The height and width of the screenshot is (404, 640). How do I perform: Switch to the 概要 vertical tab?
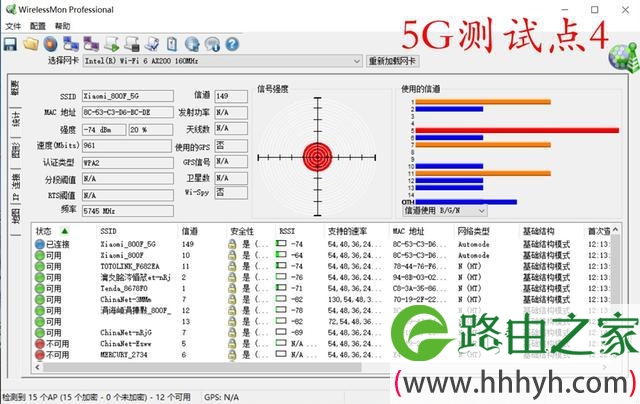tap(15, 88)
